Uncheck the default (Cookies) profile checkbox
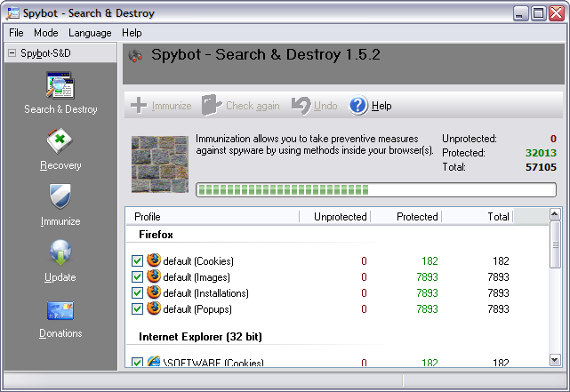The width and height of the screenshot is (570, 392). click(x=137, y=260)
